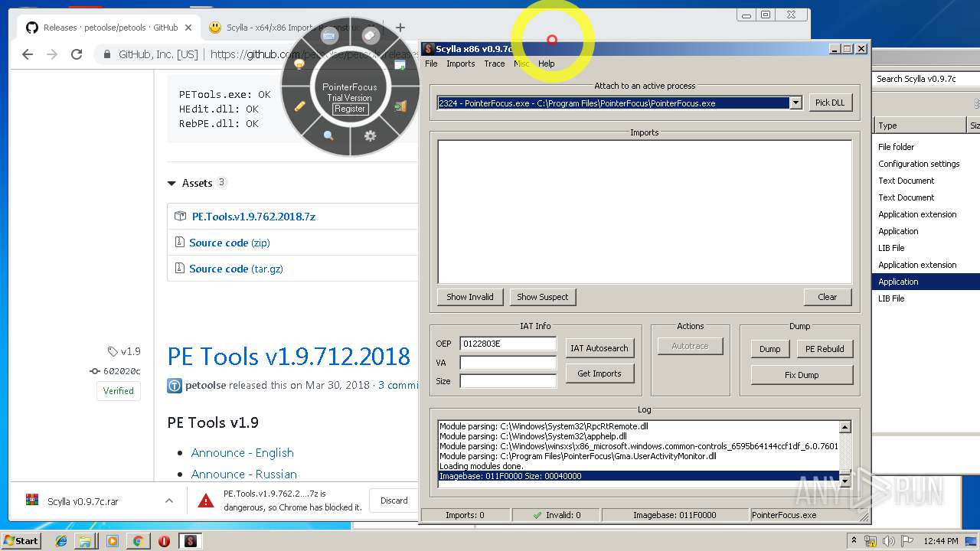Open the Scylla v0.9.7c.rar download item

(x=83, y=501)
